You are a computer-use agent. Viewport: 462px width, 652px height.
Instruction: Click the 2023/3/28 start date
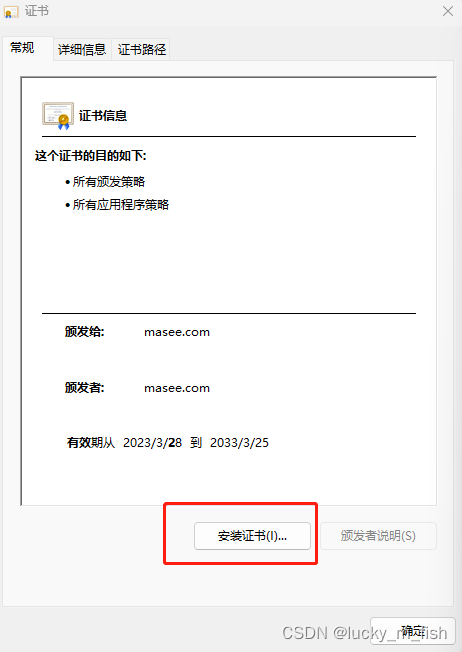(153, 442)
